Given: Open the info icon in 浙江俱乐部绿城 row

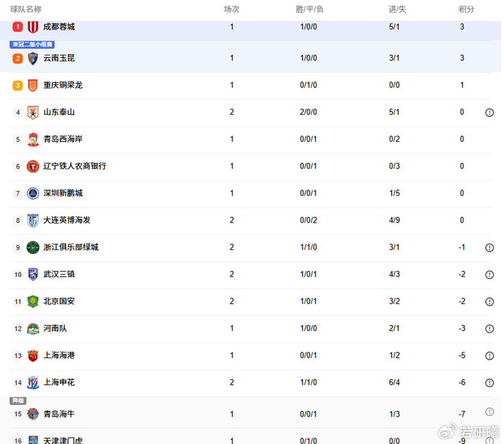Looking at the screenshot, I should coord(490,247).
